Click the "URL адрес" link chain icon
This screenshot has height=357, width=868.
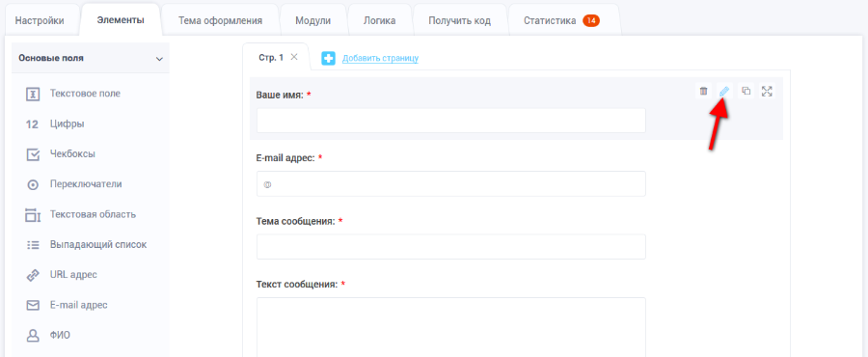33,275
